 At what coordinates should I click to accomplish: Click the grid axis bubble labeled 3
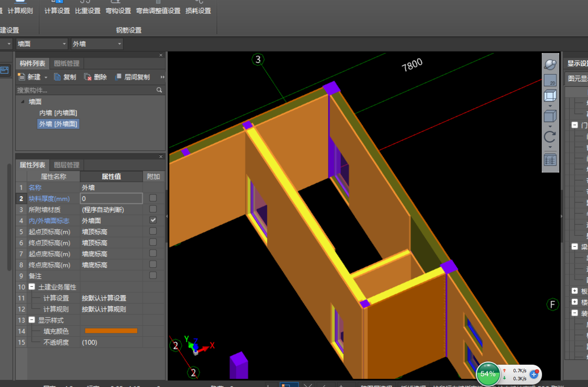(258, 59)
